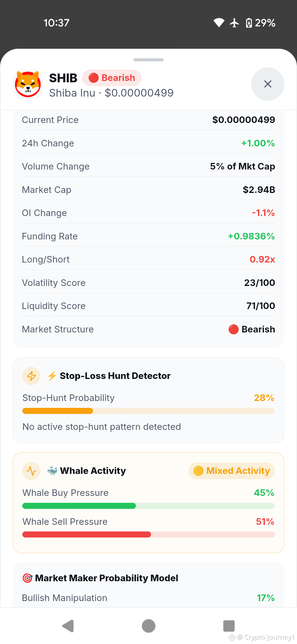Viewport: 297px width, 644px height.
Task: Tap the Market Maker target icon
Action: (x=28, y=578)
